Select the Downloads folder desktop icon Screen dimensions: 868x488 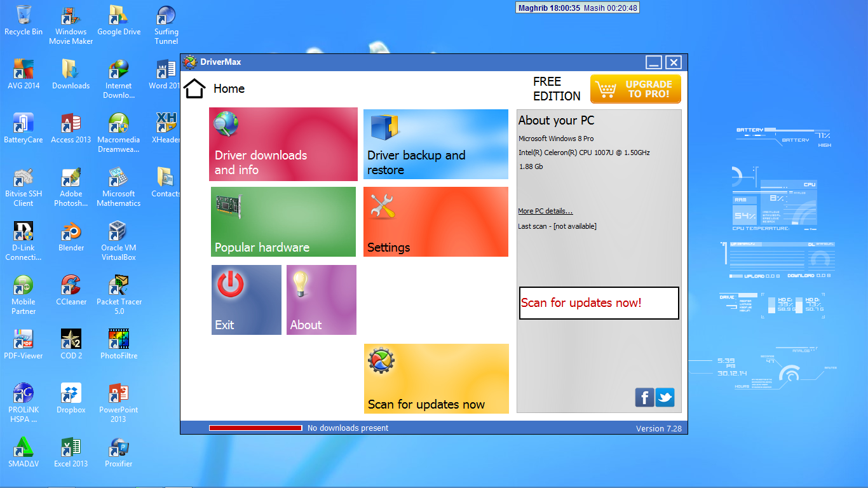71,75
